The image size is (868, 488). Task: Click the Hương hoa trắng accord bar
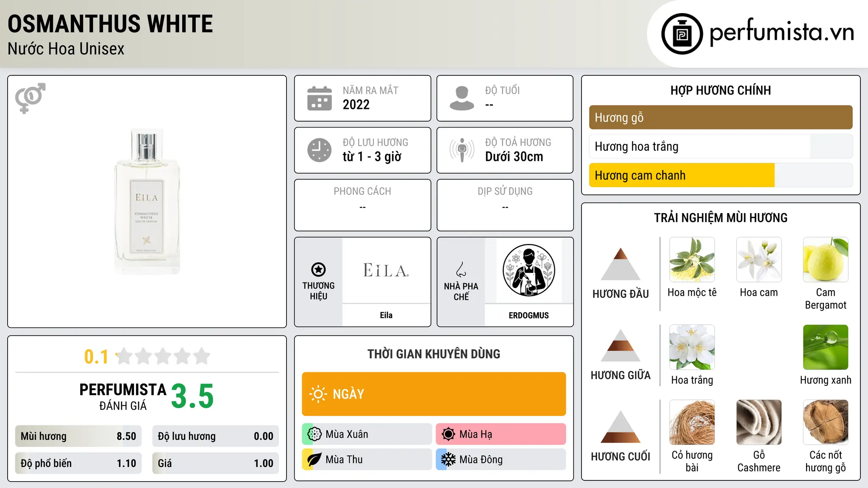[721, 146]
